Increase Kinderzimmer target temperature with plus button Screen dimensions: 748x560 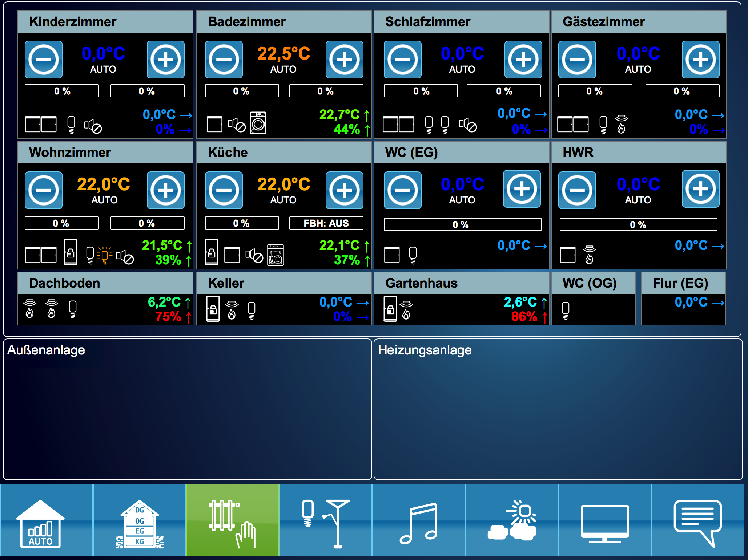click(x=166, y=60)
